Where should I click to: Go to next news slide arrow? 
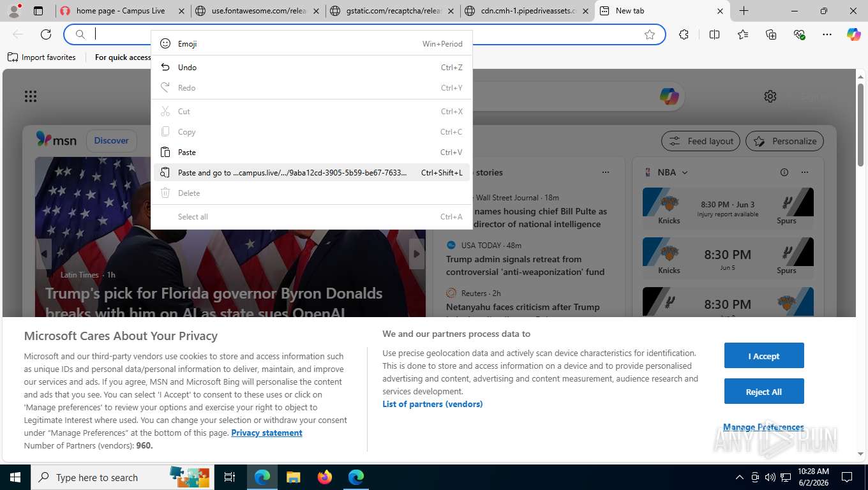click(x=417, y=254)
